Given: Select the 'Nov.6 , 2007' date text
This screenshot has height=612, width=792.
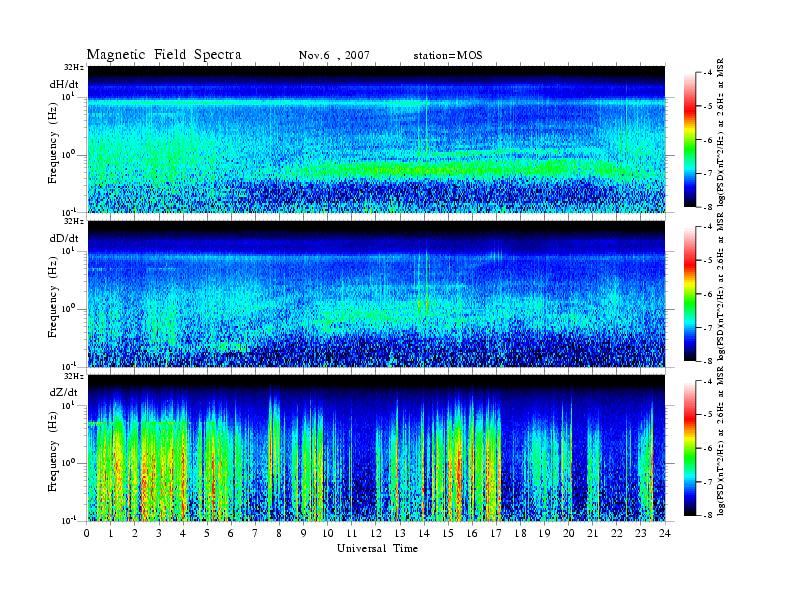Looking at the screenshot, I should pyautogui.click(x=334, y=55).
